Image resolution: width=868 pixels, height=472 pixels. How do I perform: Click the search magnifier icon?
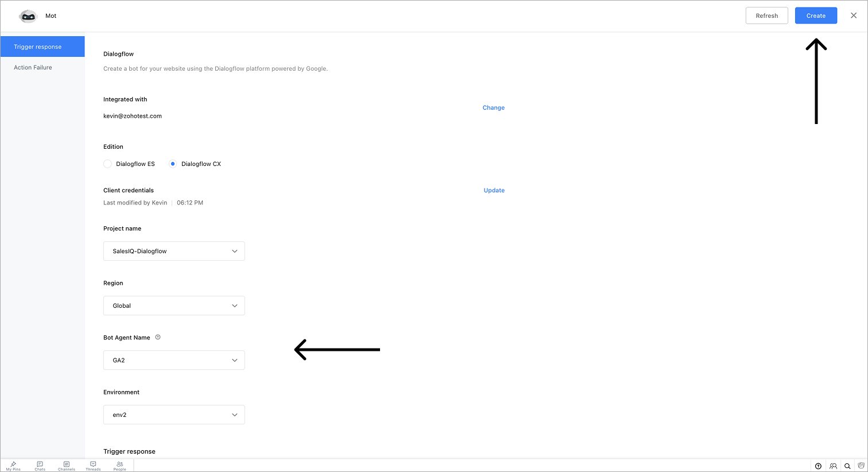pyautogui.click(x=847, y=466)
